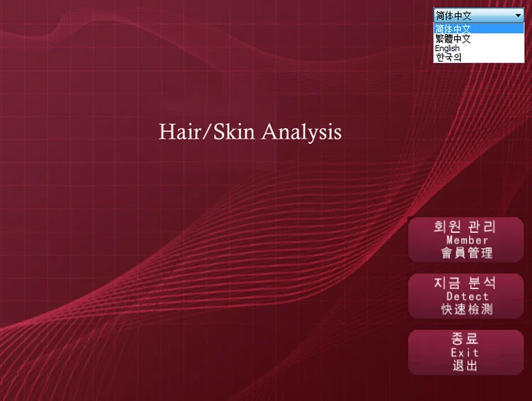Click the Exit button
Screen dimensions: 532x401
pyautogui.click(x=466, y=352)
